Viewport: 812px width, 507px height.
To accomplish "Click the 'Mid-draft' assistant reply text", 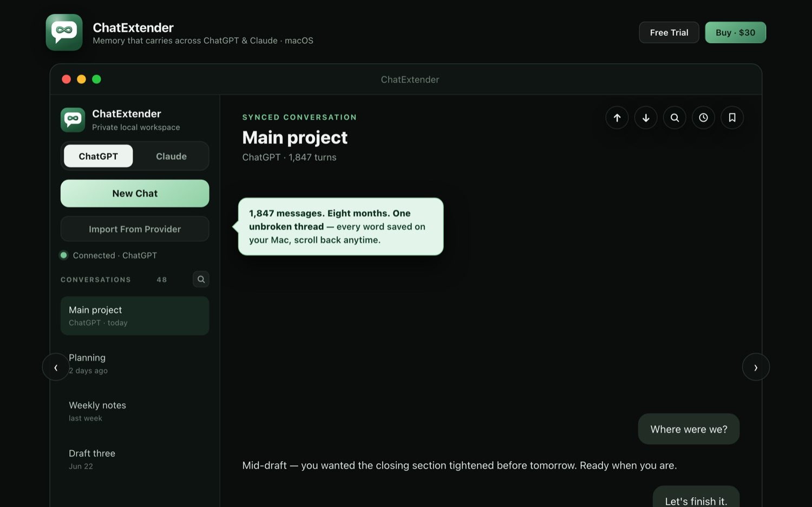I will point(460,465).
